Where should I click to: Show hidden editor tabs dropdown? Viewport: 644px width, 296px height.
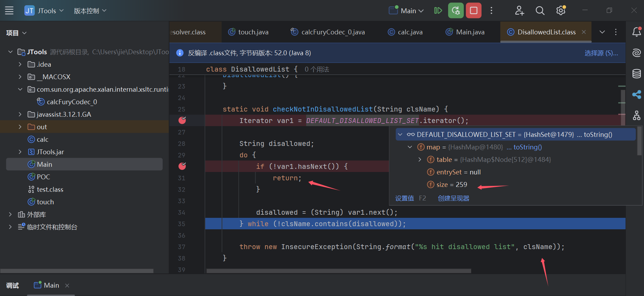602,32
